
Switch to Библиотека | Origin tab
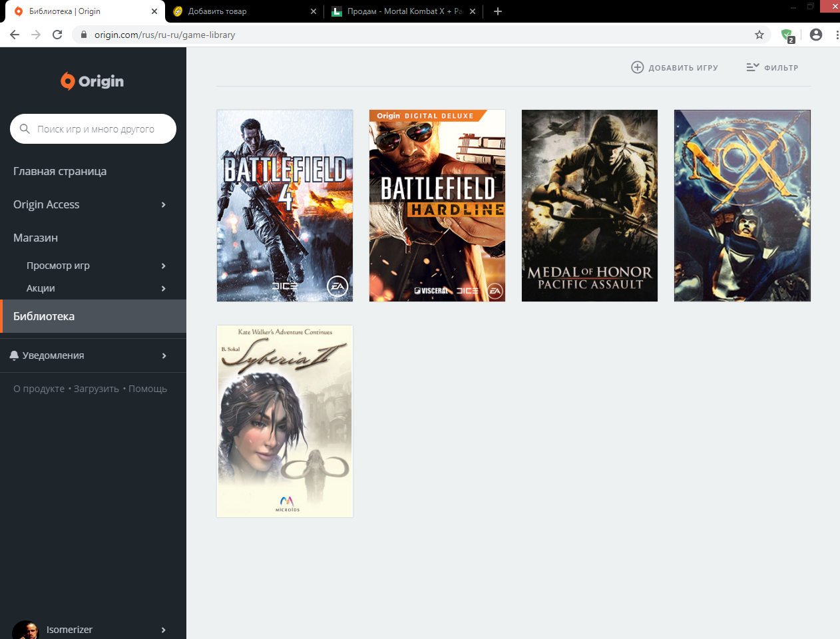coord(85,11)
